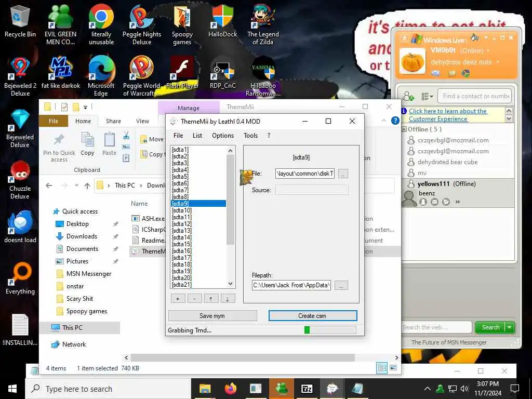Click the ThemeMii progress bar
Image resolution: width=532 pixels, height=399 pixels.
tap(330, 330)
